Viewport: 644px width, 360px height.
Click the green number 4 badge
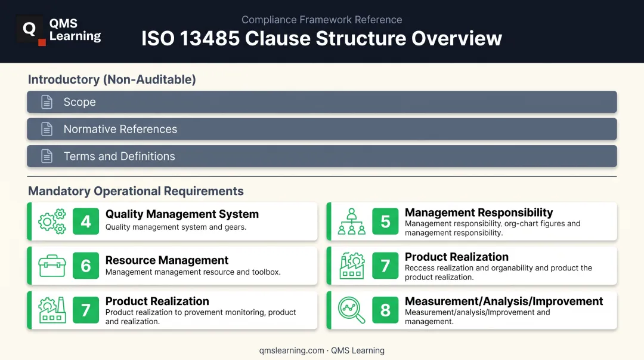[86, 221]
